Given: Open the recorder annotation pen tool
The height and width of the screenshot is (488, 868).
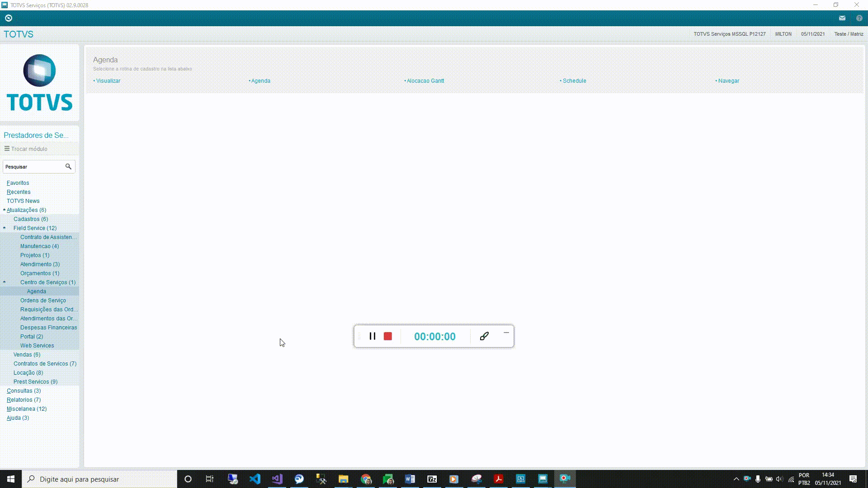Looking at the screenshot, I should [484, 336].
